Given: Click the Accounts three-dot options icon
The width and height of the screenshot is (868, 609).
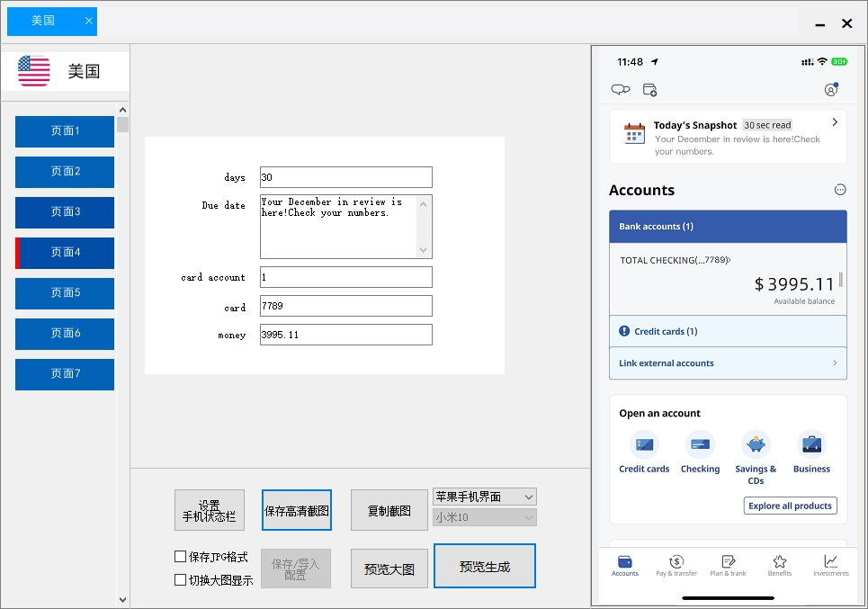Looking at the screenshot, I should (x=840, y=190).
